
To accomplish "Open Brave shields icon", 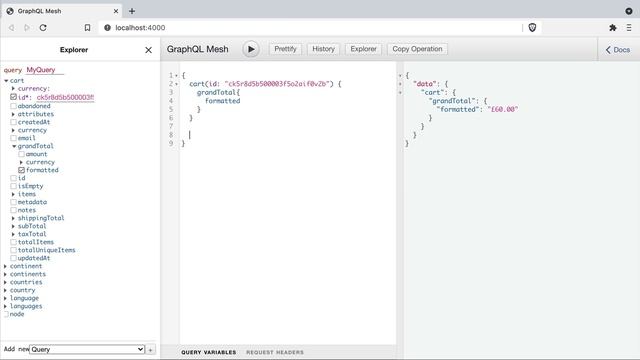I will pos(532,28).
